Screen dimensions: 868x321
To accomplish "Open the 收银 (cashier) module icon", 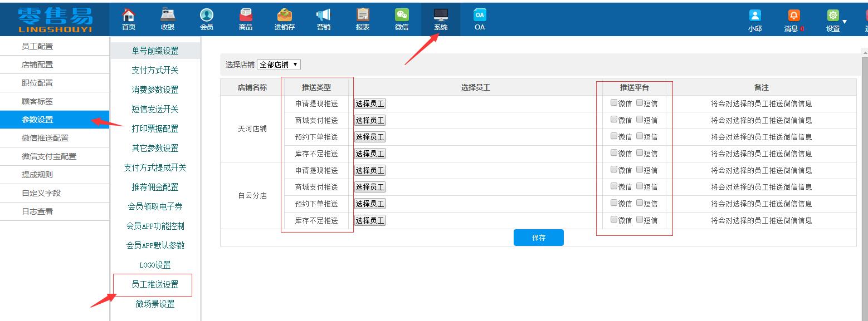I will 168,18.
